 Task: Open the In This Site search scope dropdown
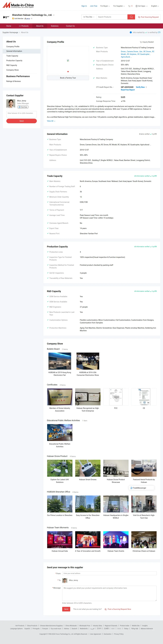point(89,17)
